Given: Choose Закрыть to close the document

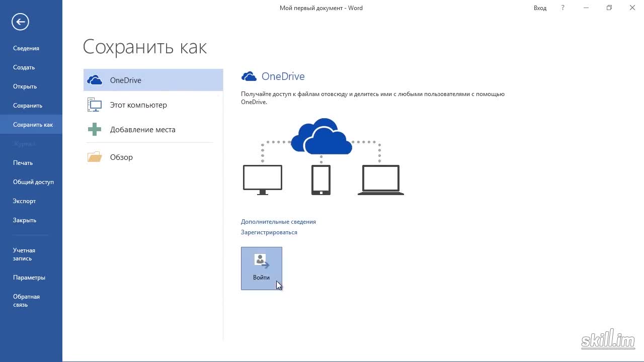Looking at the screenshot, I should 31,220.
